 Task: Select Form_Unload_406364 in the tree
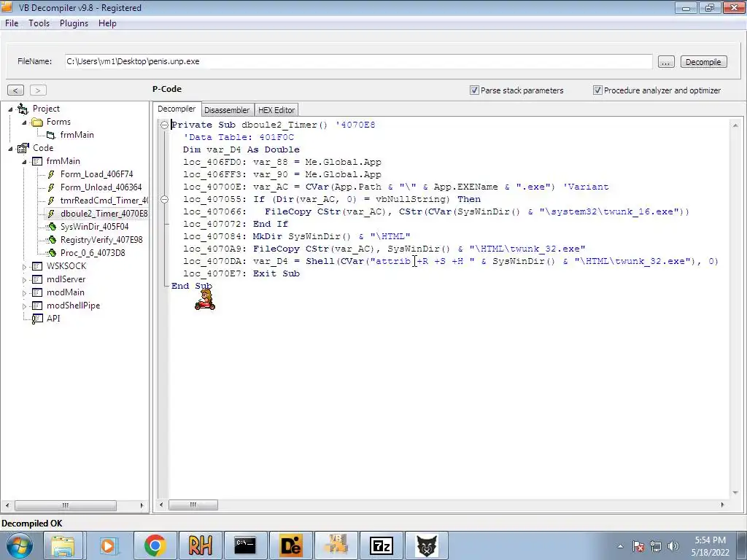tap(101, 187)
